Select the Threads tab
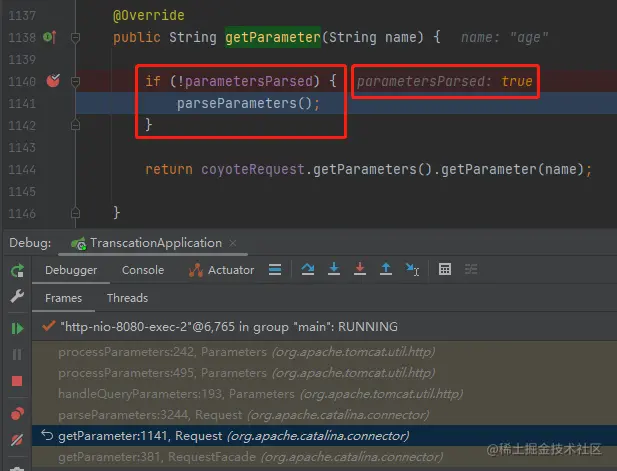 coord(127,298)
